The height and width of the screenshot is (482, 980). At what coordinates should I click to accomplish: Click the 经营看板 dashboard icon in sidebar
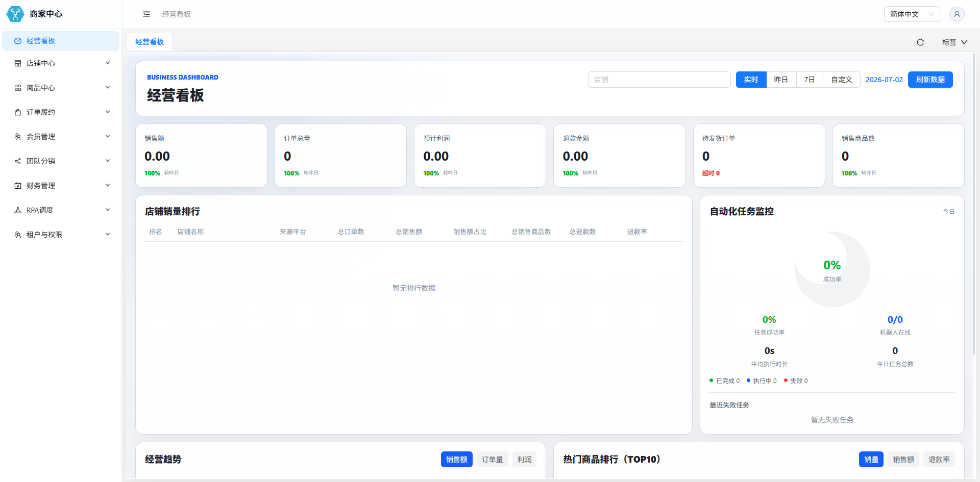[18, 41]
